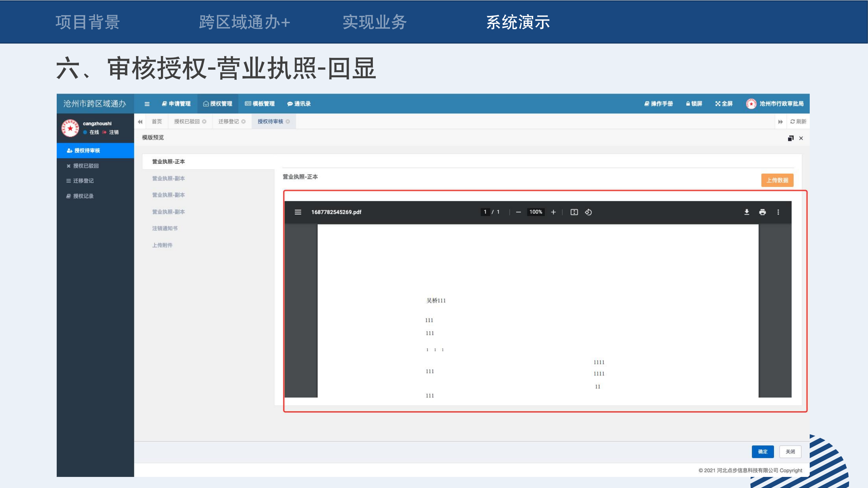The image size is (868, 488).
Task: Select 注销通知书 in template list
Action: [164, 228]
